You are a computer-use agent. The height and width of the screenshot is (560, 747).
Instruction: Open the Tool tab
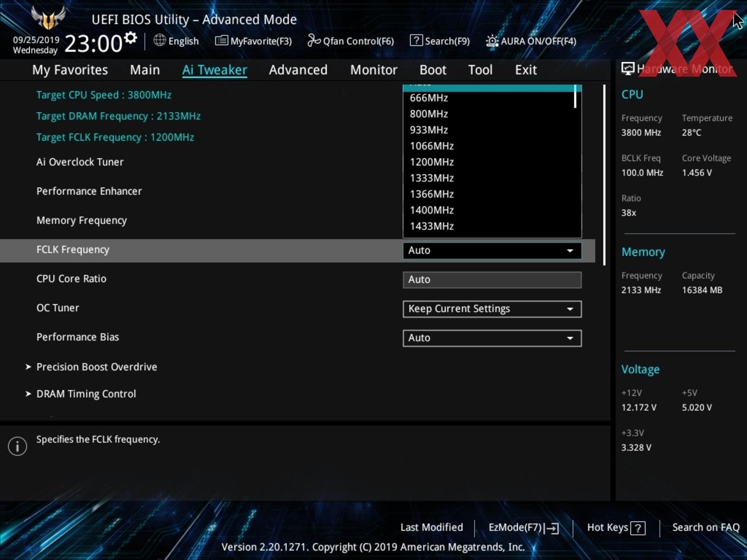(480, 70)
